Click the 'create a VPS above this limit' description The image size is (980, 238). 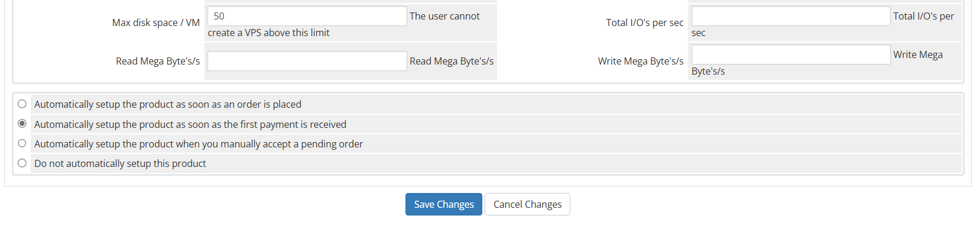(269, 33)
